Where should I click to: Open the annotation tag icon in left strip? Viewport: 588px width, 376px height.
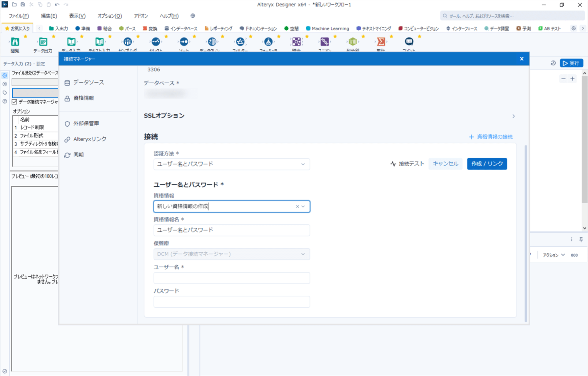click(5, 93)
